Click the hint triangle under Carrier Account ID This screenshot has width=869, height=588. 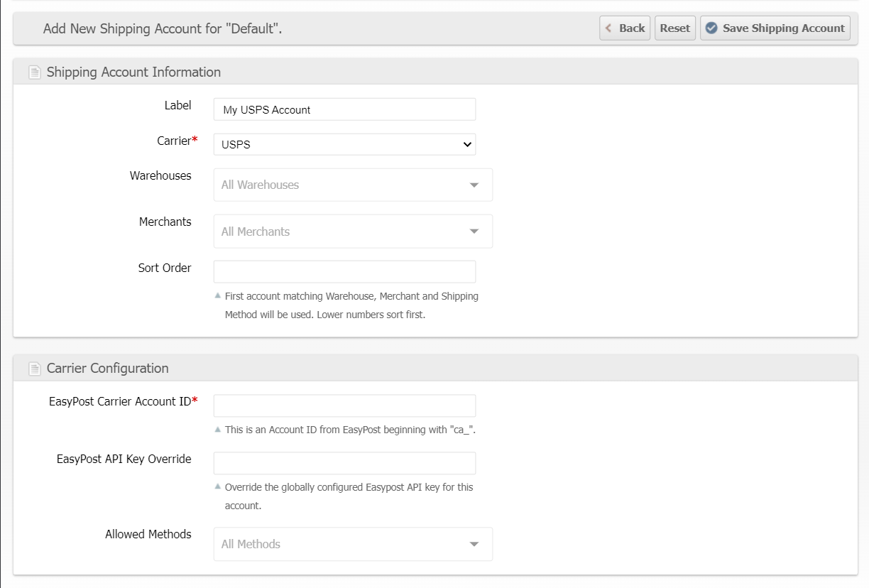click(x=218, y=429)
